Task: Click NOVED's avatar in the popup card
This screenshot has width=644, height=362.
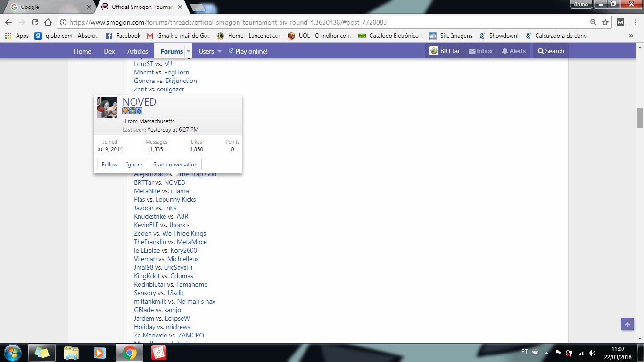Action: [x=107, y=107]
